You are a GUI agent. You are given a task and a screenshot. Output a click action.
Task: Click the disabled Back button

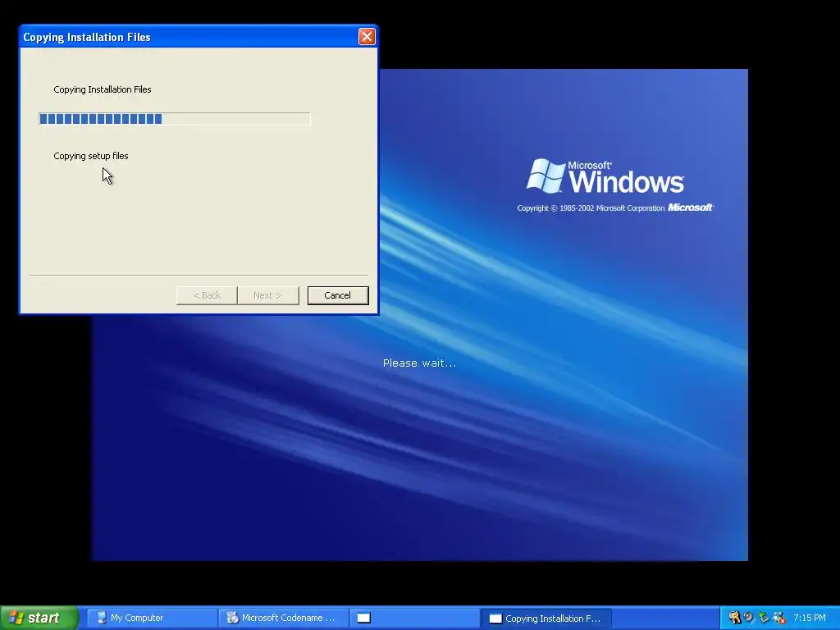207,295
